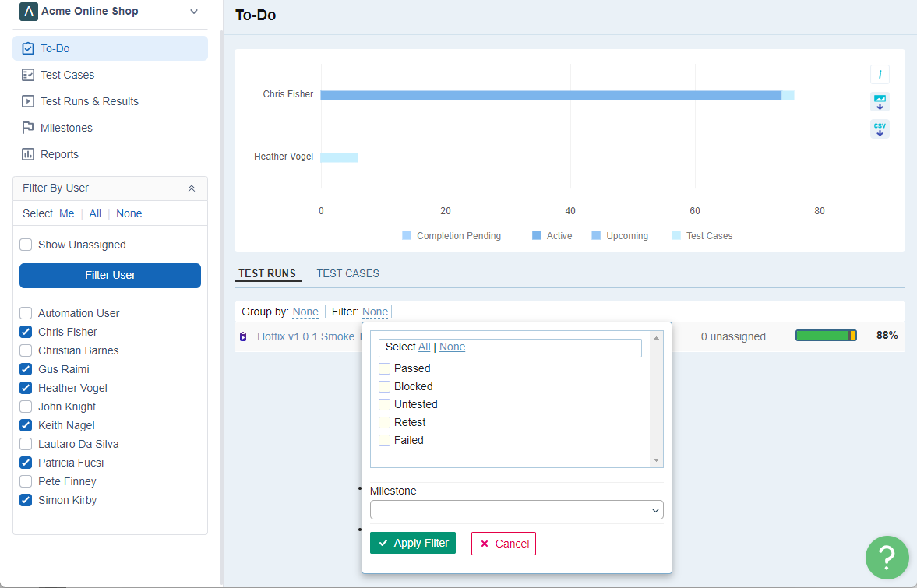This screenshot has height=588, width=917.
Task: Open the green help question mark
Action: click(887, 557)
